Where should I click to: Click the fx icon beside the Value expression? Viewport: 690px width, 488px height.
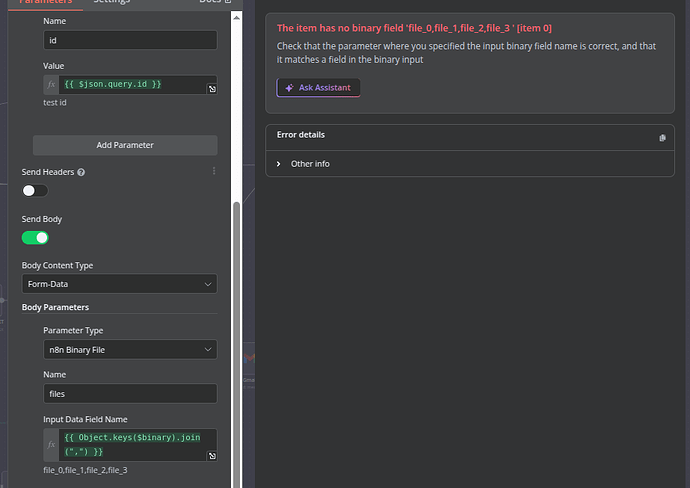click(x=51, y=84)
